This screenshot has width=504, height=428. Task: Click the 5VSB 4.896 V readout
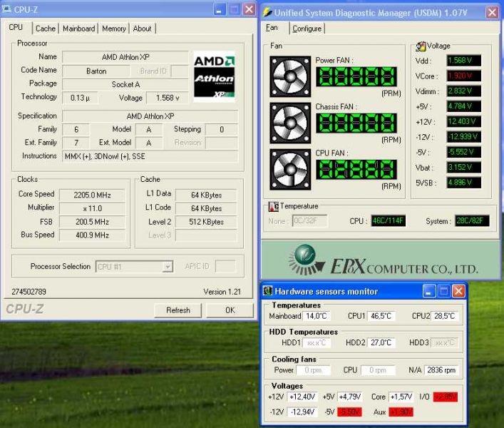pyautogui.click(x=464, y=183)
